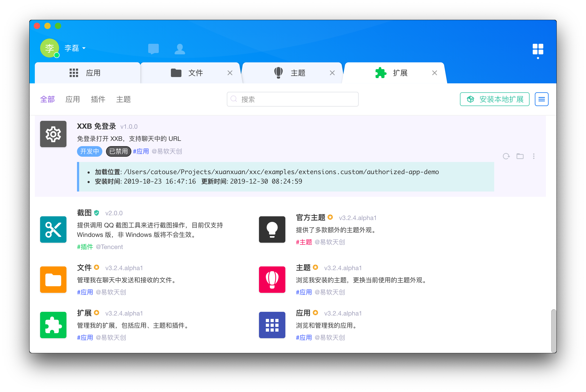Click the 官方主题 lightbulb icon
The height and width of the screenshot is (392, 586).
pyautogui.click(x=272, y=229)
